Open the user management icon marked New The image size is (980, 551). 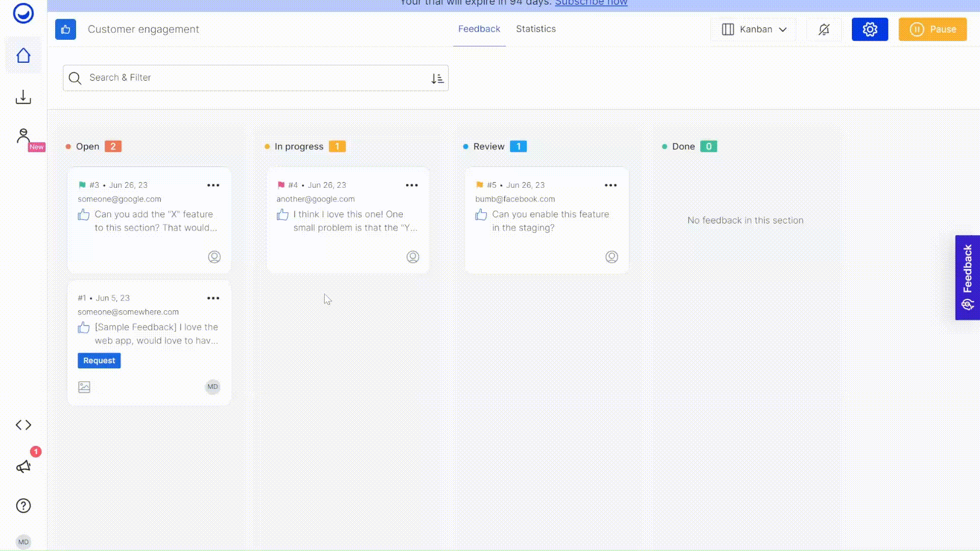(23, 134)
